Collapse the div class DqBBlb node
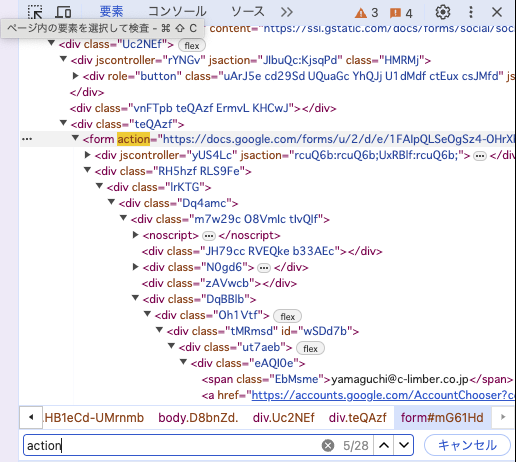Image resolution: width=516 pixels, height=462 pixels. pos(135,298)
